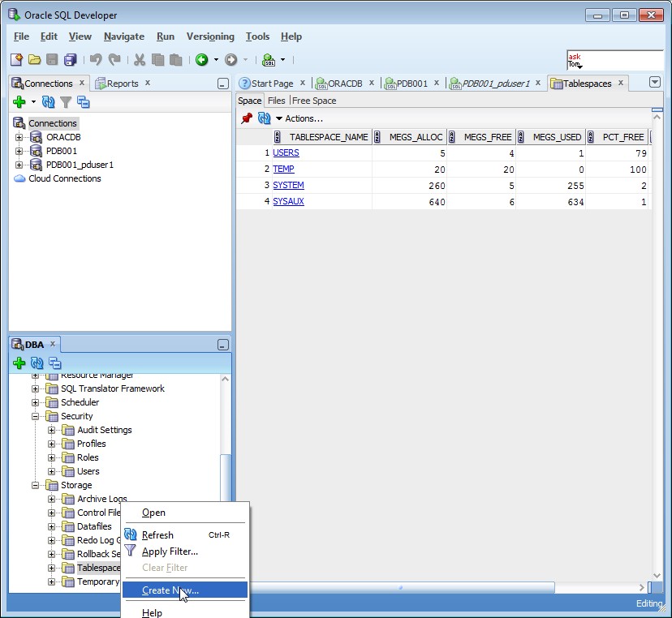Click the green Back navigation icon
Viewport: 672px width, 618px height.
pos(202,59)
